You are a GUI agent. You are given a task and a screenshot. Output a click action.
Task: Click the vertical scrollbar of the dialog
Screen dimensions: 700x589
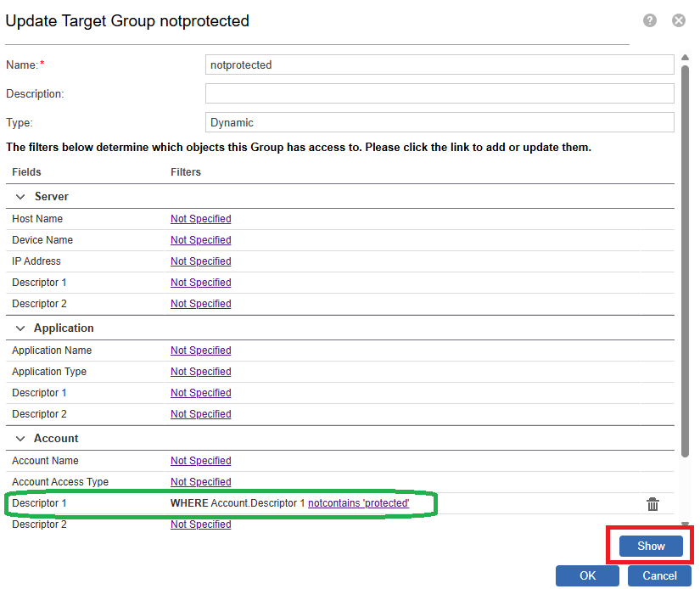[x=685, y=255]
